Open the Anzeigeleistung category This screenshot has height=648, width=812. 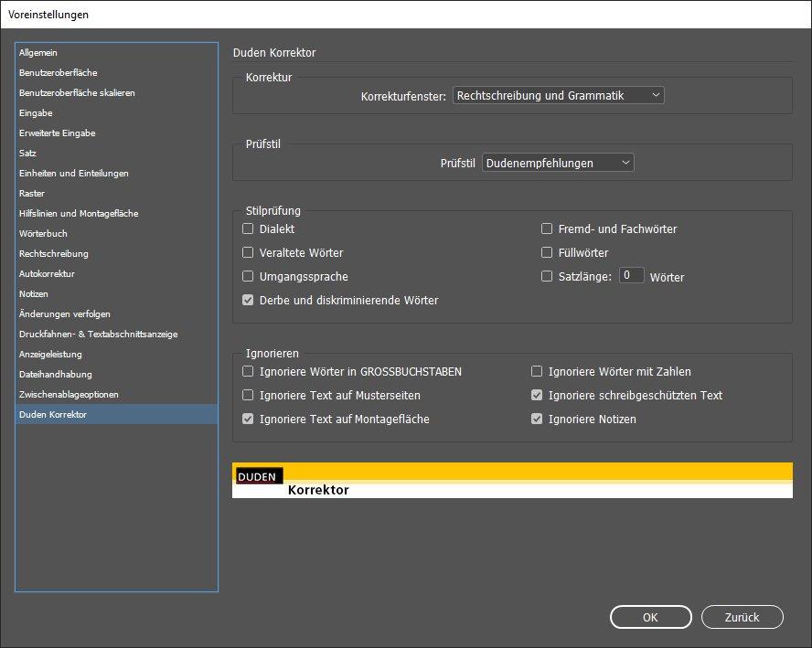(116, 355)
